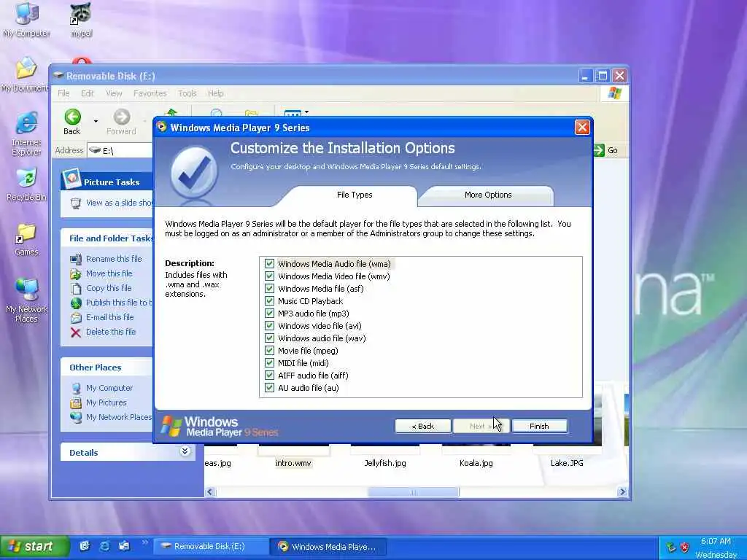Expand quick launch overflow chevron
Viewport: 747px width, 560px height.
pos(145,542)
